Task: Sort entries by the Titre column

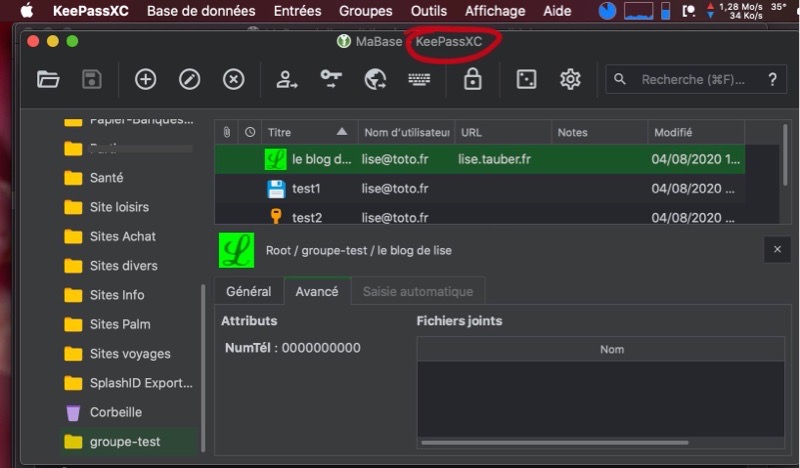Action: tap(306, 132)
